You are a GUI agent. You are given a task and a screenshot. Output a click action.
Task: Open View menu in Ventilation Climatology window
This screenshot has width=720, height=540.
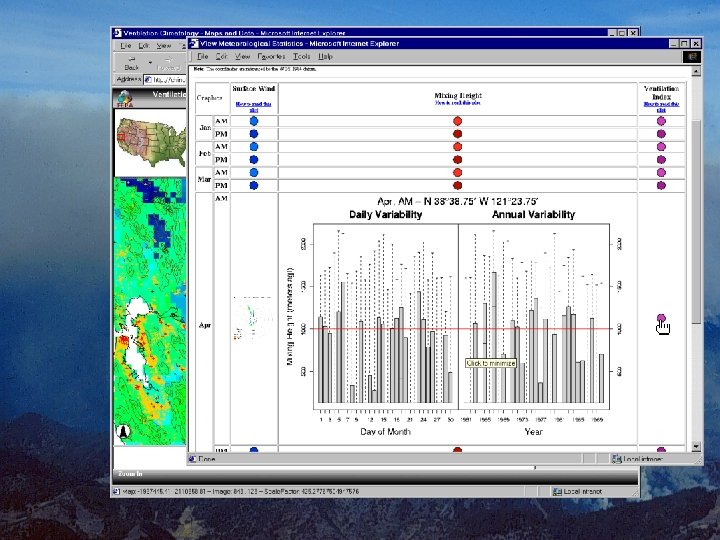(164, 46)
